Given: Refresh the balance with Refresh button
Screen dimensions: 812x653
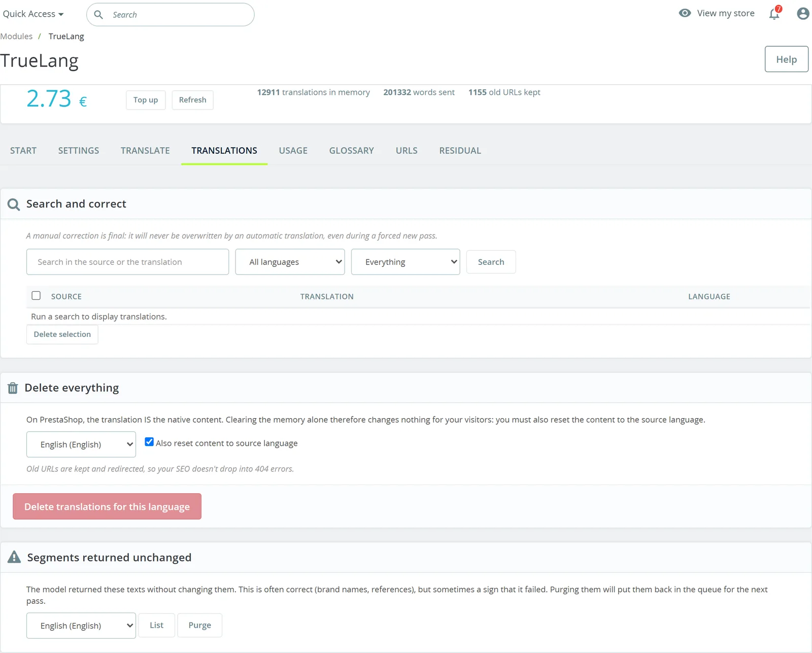Looking at the screenshot, I should tap(193, 100).
